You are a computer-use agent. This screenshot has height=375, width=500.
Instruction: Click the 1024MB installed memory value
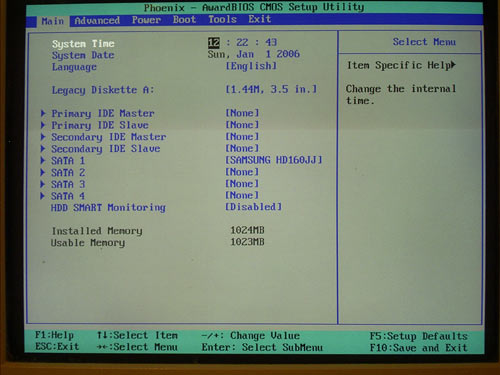coord(247,230)
